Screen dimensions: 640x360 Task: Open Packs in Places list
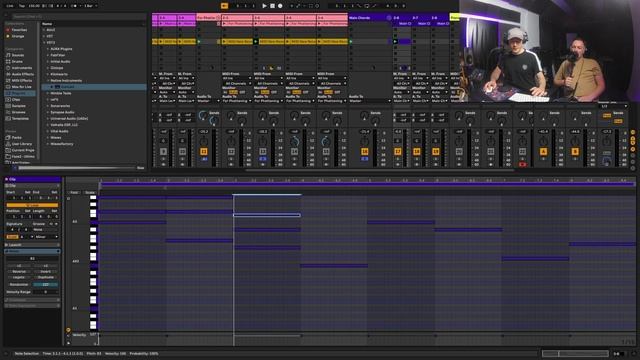pyautogui.click(x=16, y=138)
